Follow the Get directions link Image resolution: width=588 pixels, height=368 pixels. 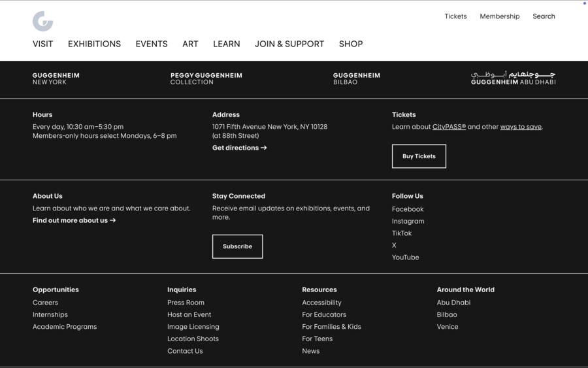(x=239, y=148)
